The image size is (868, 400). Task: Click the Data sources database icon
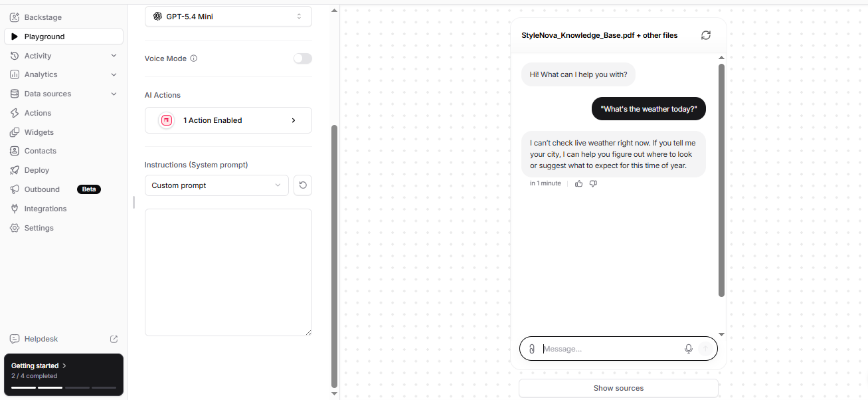point(15,94)
